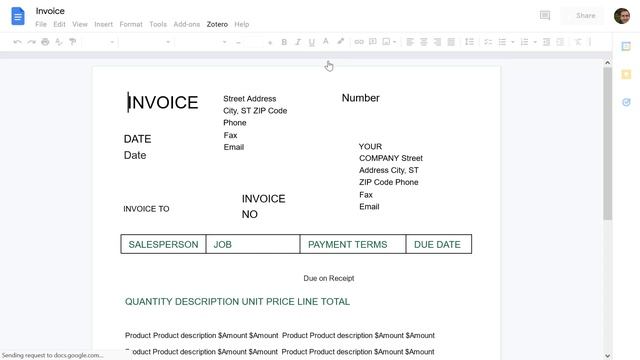Open the Calendar side panel
The image size is (640, 360).
point(626,46)
